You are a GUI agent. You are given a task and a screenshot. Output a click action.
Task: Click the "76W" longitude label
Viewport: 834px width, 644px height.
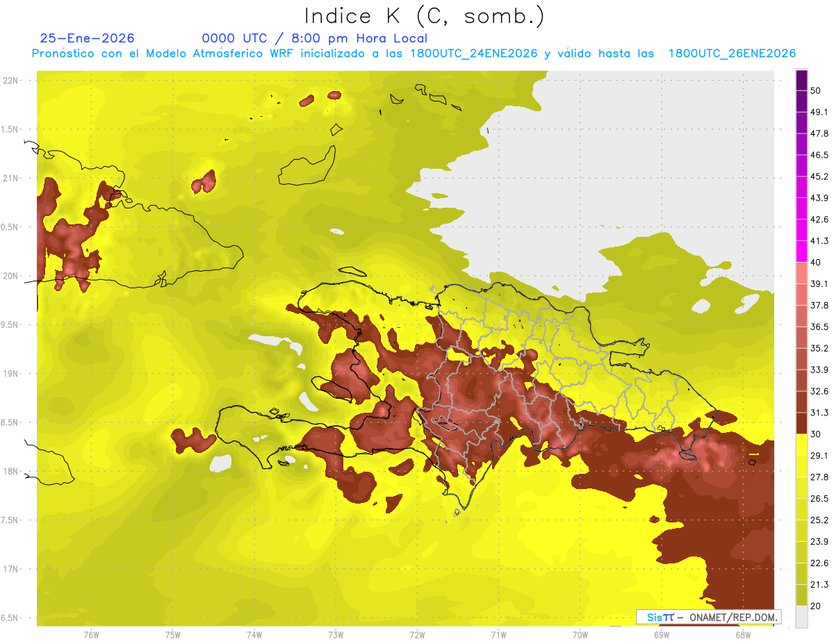click(x=91, y=635)
